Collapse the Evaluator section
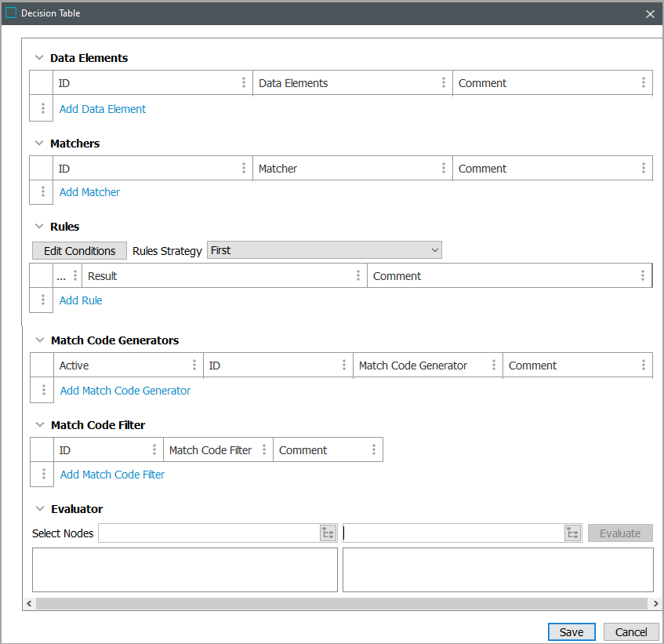 coord(38,509)
